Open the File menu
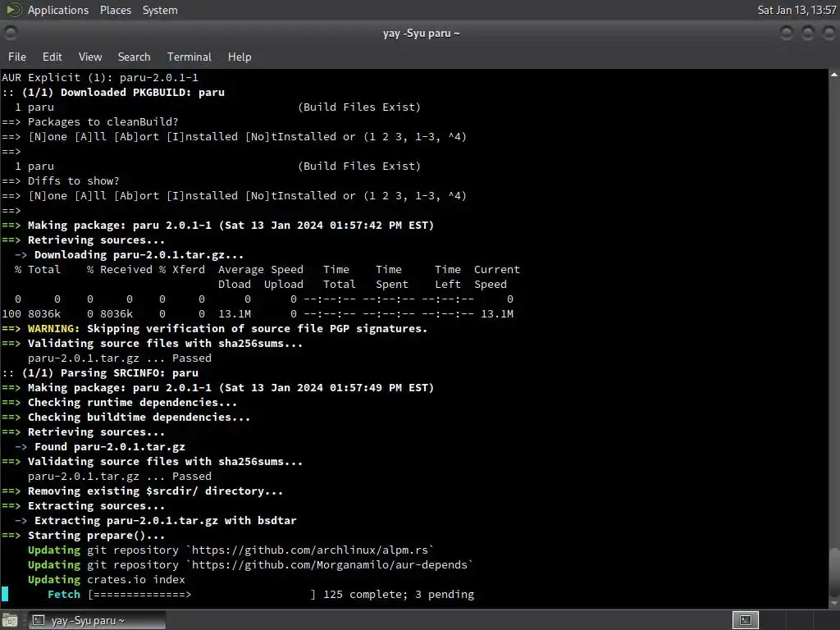The height and width of the screenshot is (630, 840). (x=17, y=57)
